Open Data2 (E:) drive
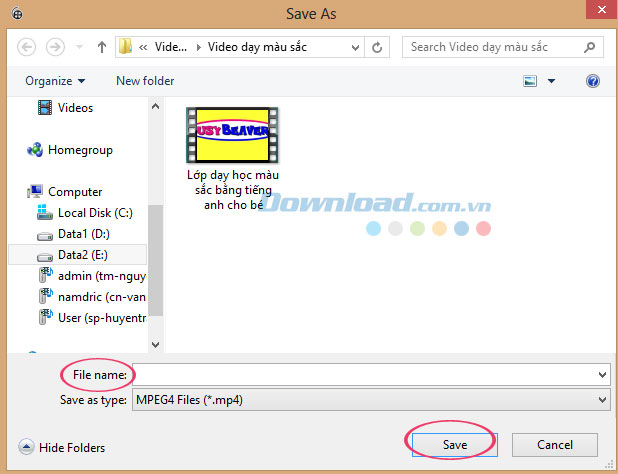Image resolution: width=618 pixels, height=474 pixels. click(x=77, y=255)
